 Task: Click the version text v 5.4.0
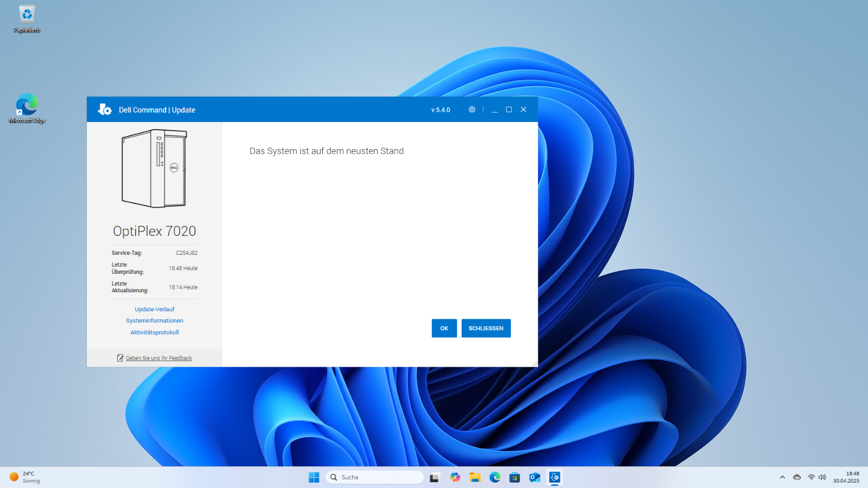click(441, 110)
